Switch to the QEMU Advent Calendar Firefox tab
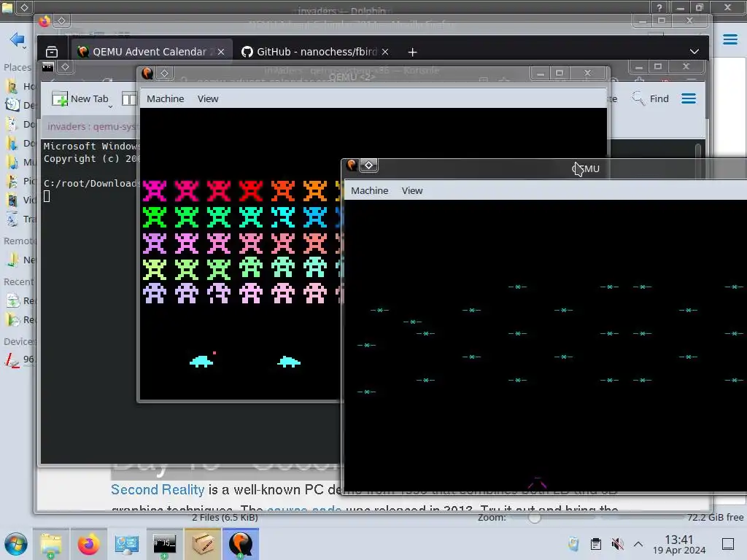The image size is (747, 560). (152, 52)
